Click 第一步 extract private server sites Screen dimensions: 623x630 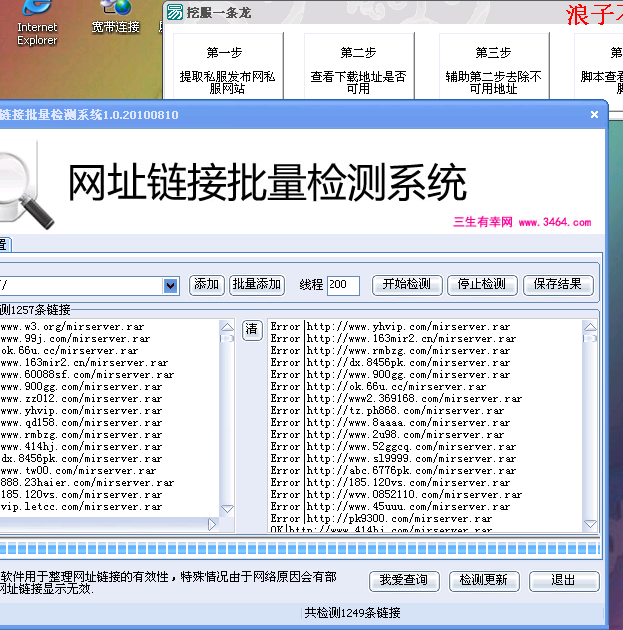[x=227, y=65]
